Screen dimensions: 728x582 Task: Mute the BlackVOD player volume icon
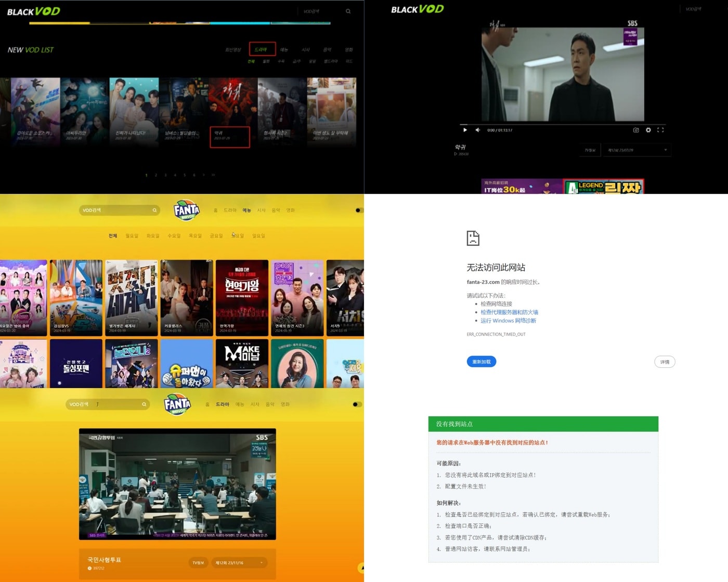click(x=478, y=130)
